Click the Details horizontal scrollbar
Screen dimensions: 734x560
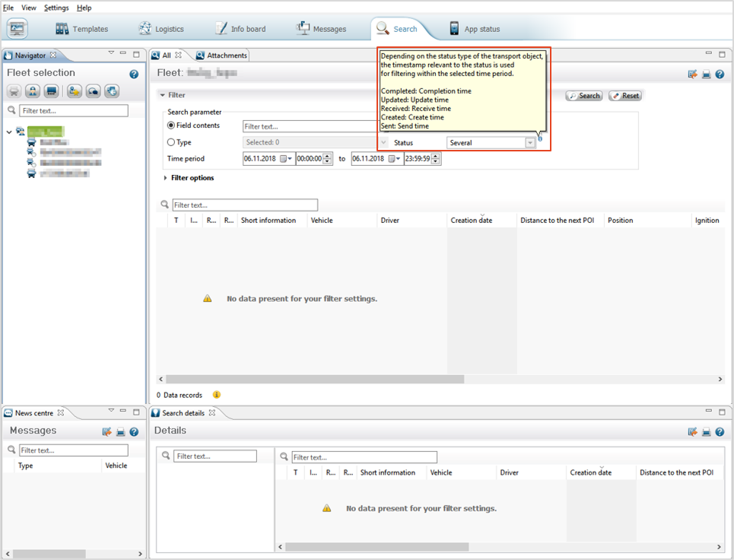(x=377, y=547)
